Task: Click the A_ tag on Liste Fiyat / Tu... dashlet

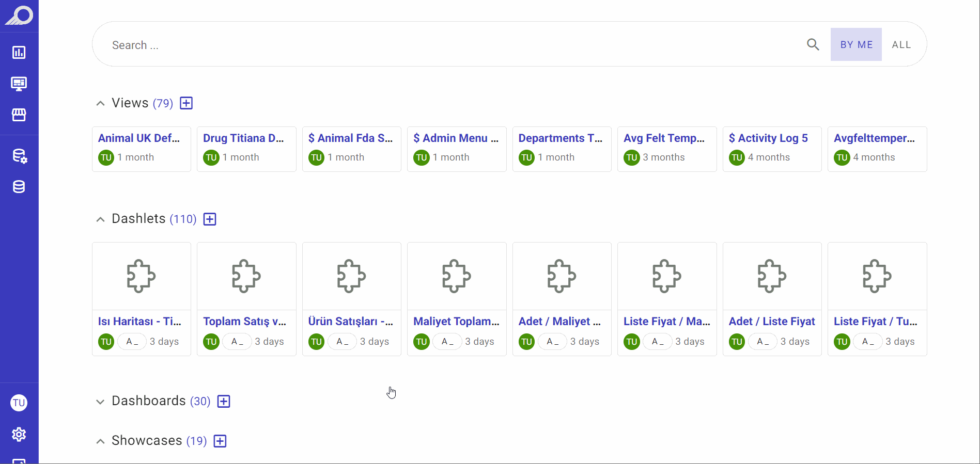Action: coord(868,341)
